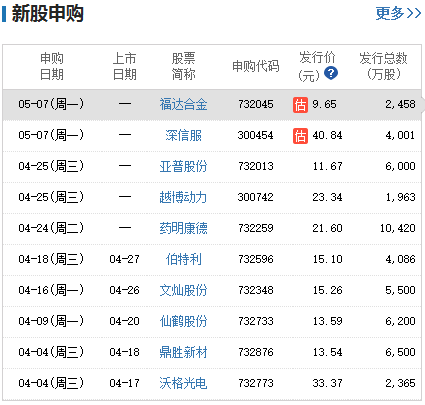Click the red 估 badge beside 9.65

click(x=300, y=105)
